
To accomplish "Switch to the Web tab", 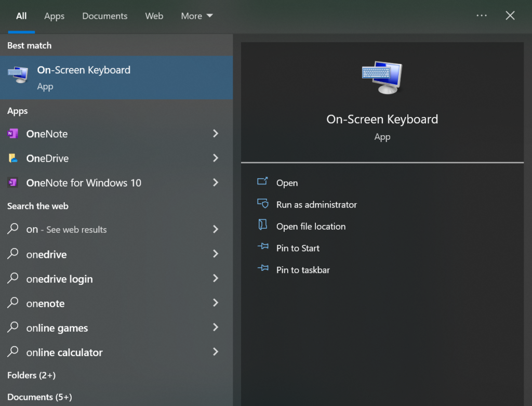I will (x=154, y=16).
